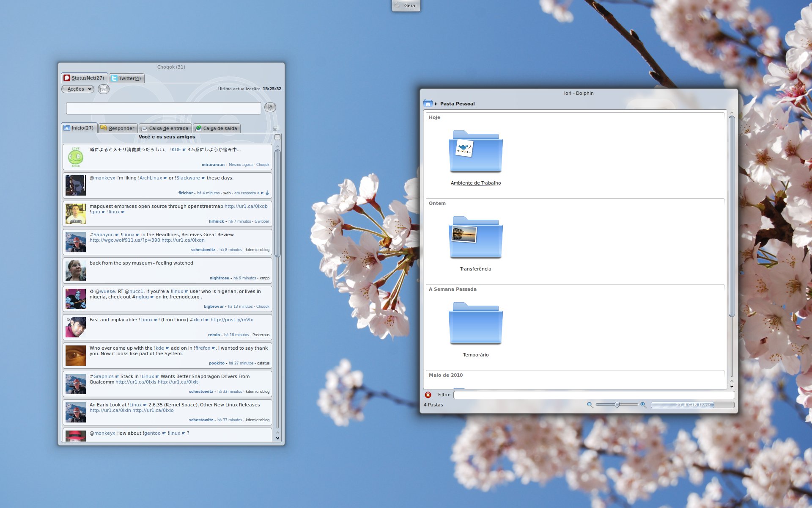Click the nightrose username link
The height and width of the screenshot is (508, 812).
[x=219, y=278]
